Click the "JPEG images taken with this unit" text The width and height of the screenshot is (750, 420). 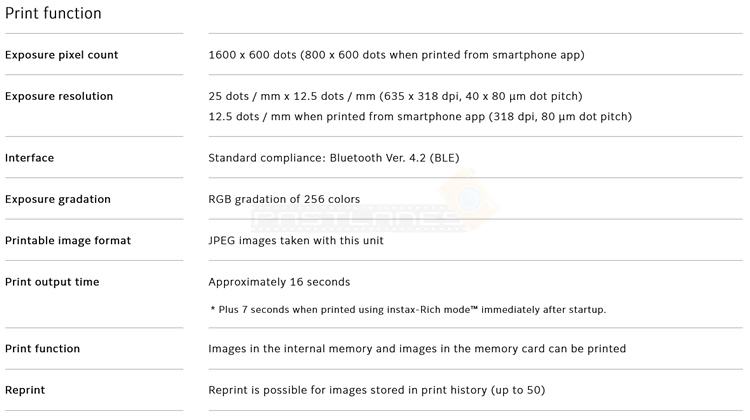pyautogui.click(x=296, y=241)
